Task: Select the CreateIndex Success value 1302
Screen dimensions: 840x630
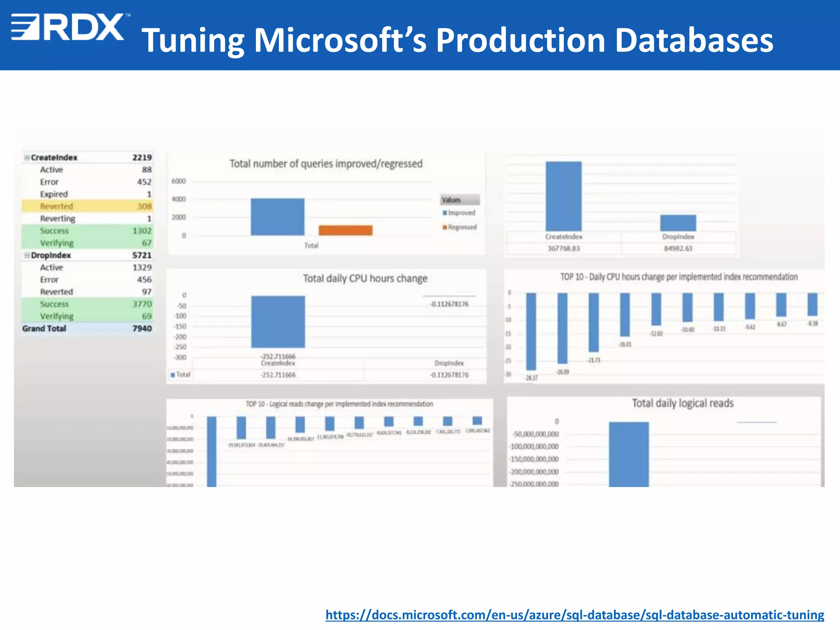Action: 142,231
